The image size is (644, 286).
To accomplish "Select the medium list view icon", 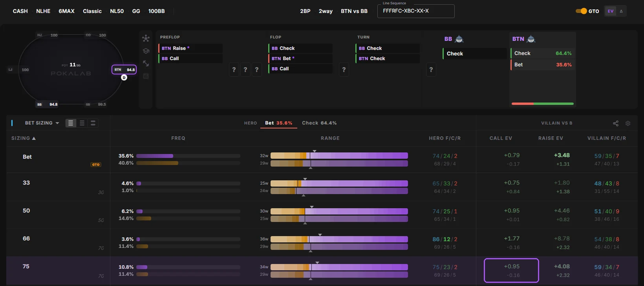I will (82, 123).
